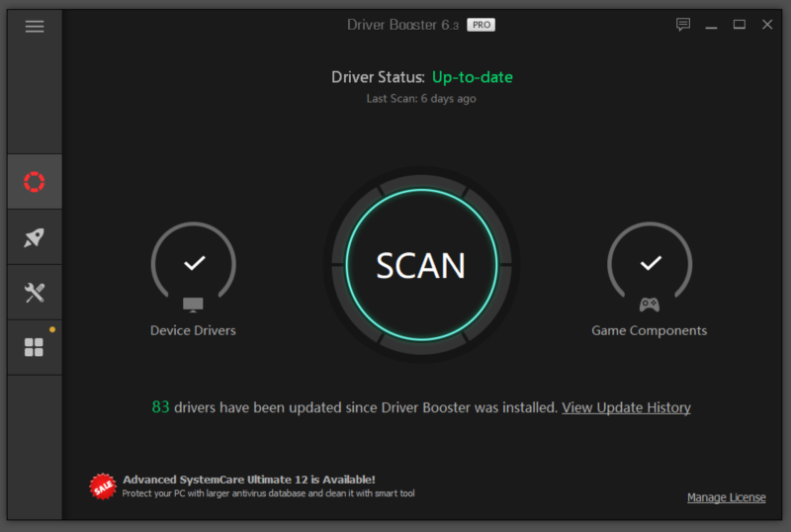Open the rocket Boost sidebar section

tap(35, 237)
